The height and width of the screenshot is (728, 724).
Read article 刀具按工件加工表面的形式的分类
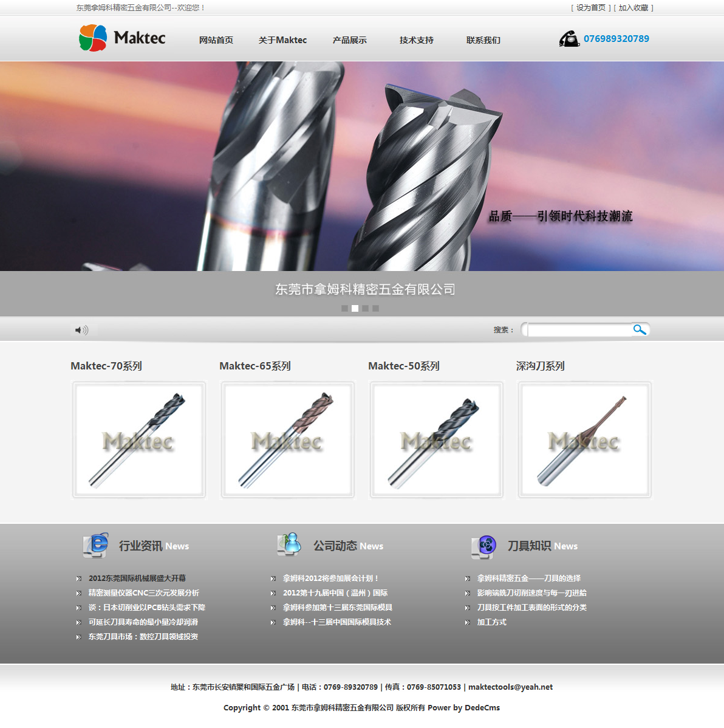[x=532, y=608]
